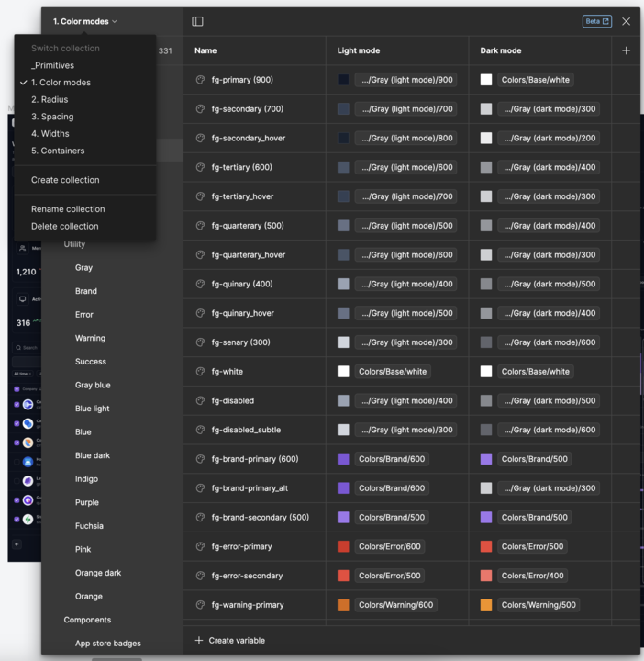The image size is (644, 661).
Task: Select the Error group in the sidebar
Action: [x=84, y=315]
